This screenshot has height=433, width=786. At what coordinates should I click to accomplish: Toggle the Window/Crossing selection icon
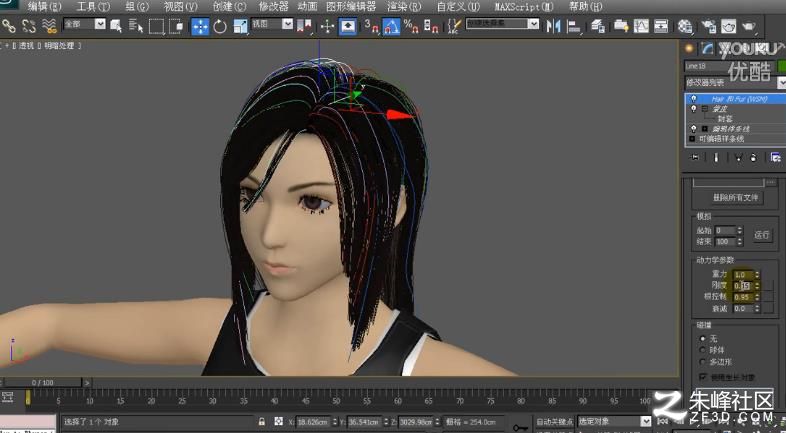click(x=176, y=26)
